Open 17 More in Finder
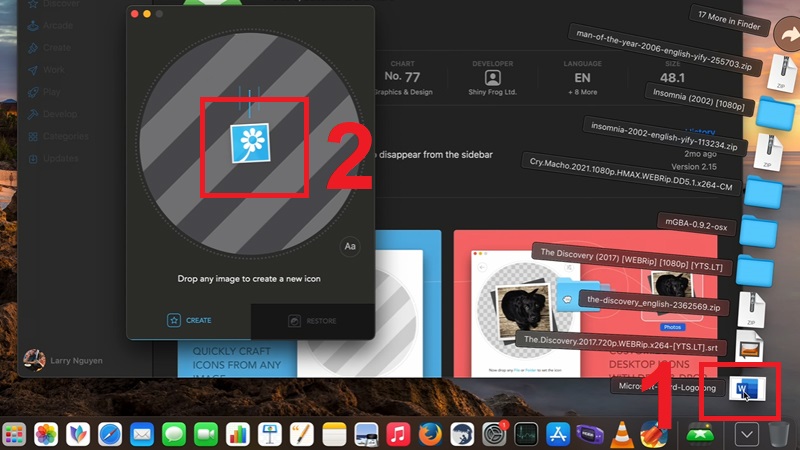This screenshot has width=800, height=450. click(729, 21)
